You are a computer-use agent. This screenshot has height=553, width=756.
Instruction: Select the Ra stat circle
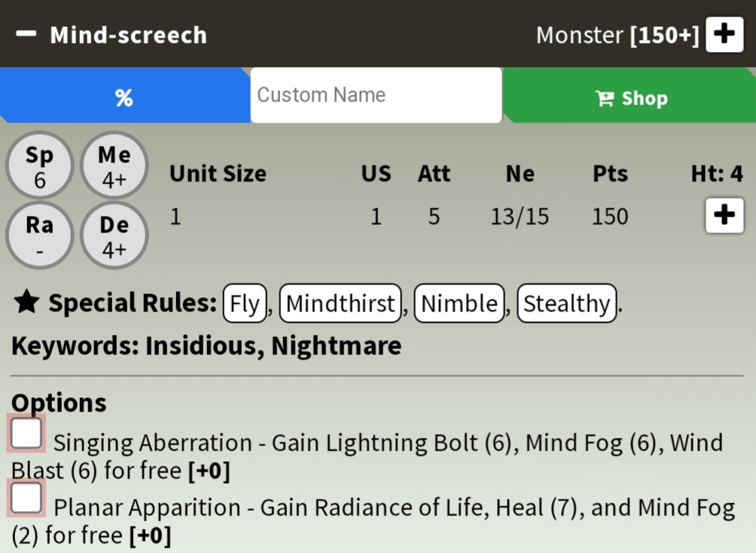pyautogui.click(x=40, y=235)
